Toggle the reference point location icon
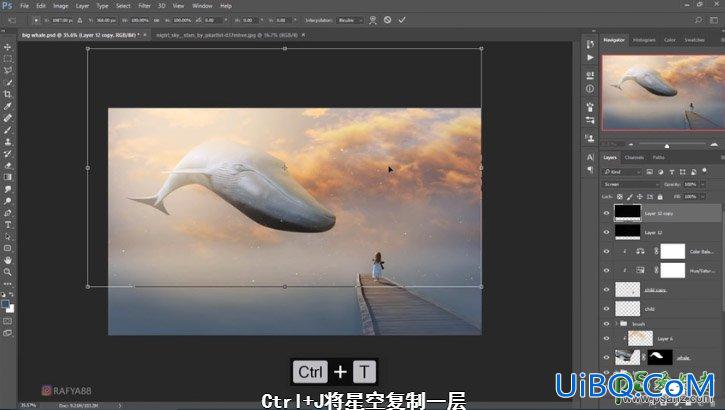Image resolution: width=725 pixels, height=410 pixels. 36,20
